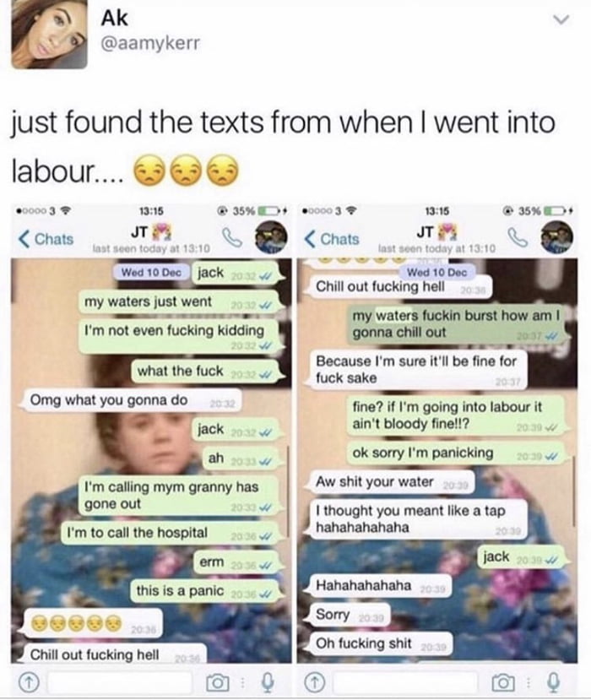Open the tweet options chevron
The width and height of the screenshot is (591, 700).
561,19
